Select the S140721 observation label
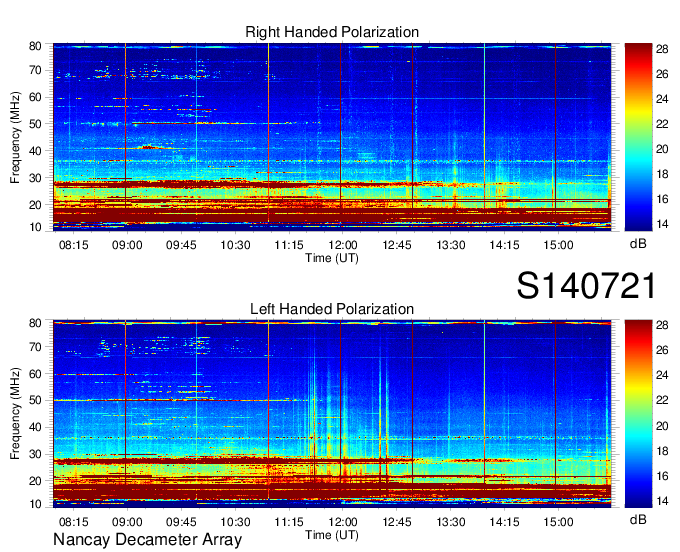Screen dimensions: 680x552 (x=586, y=286)
